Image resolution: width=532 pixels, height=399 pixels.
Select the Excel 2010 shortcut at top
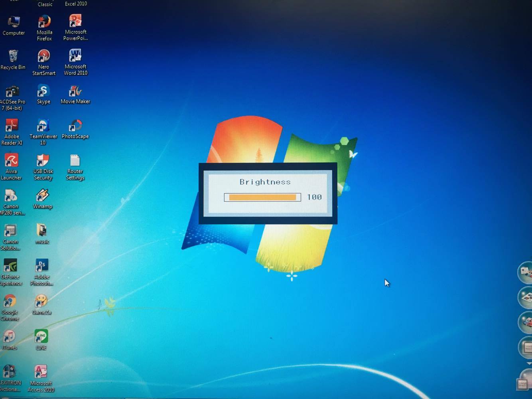pos(76,4)
